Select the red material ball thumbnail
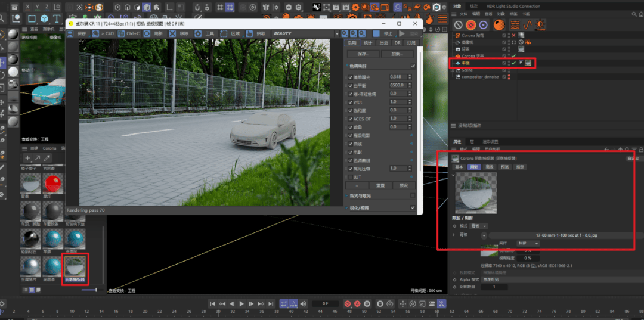 (x=54, y=184)
